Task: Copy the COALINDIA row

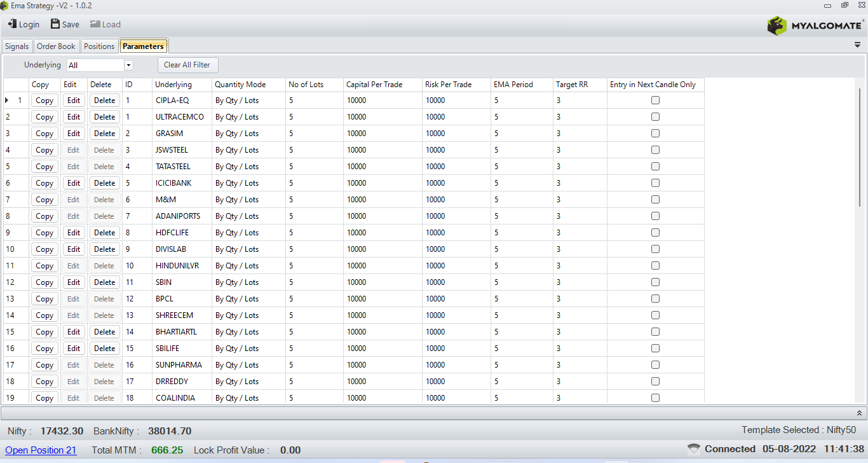Action: coord(44,397)
